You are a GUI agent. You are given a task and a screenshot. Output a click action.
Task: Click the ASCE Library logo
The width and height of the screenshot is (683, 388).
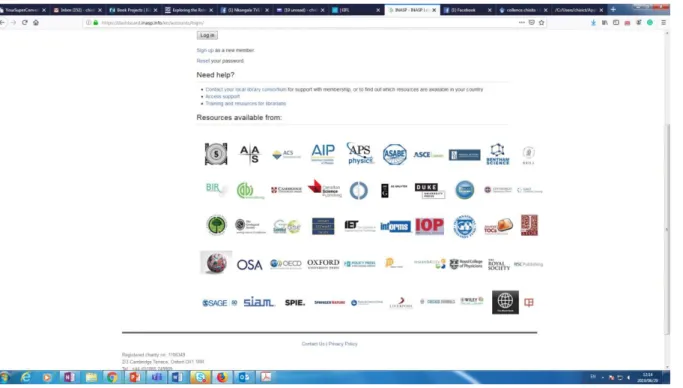pos(428,155)
